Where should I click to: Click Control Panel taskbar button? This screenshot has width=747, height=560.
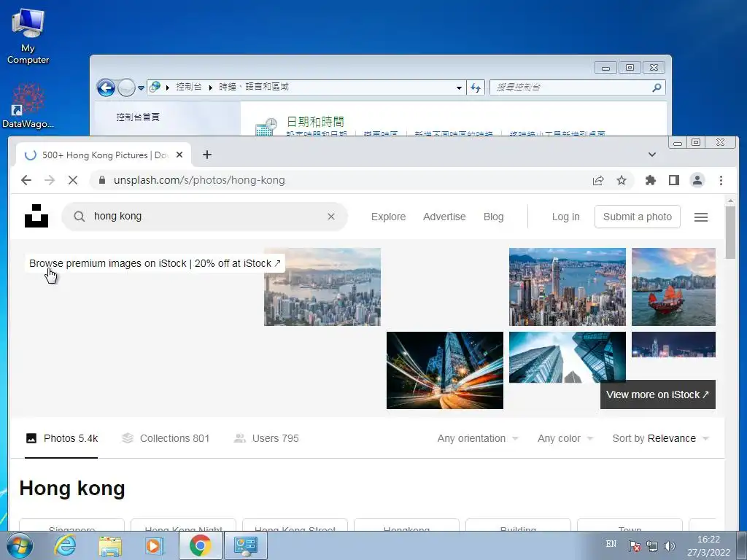click(246, 545)
